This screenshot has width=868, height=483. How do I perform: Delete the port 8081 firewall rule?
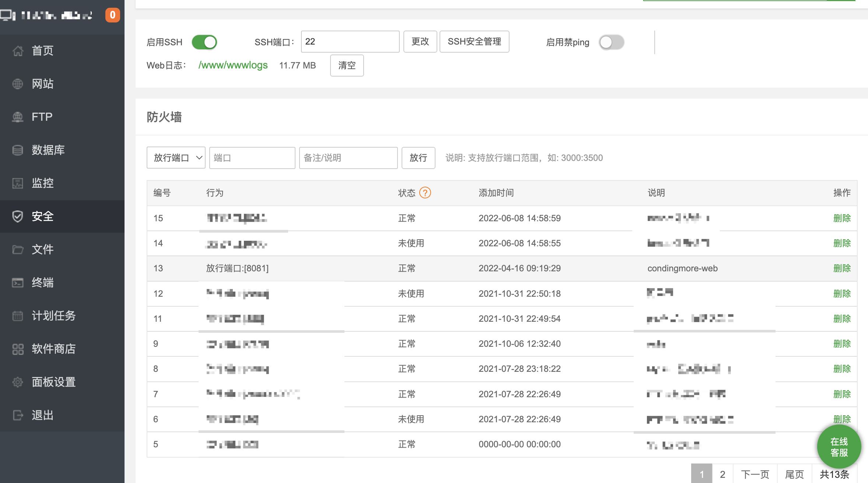tap(842, 268)
